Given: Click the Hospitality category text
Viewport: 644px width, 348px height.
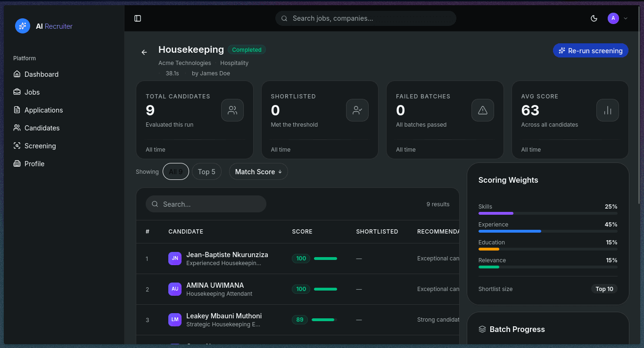Looking at the screenshot, I should [x=234, y=63].
